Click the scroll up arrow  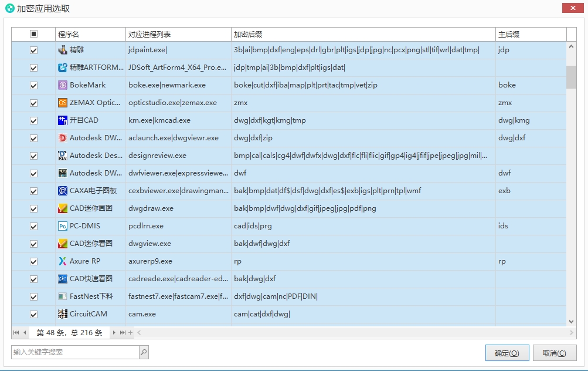pyautogui.click(x=571, y=47)
